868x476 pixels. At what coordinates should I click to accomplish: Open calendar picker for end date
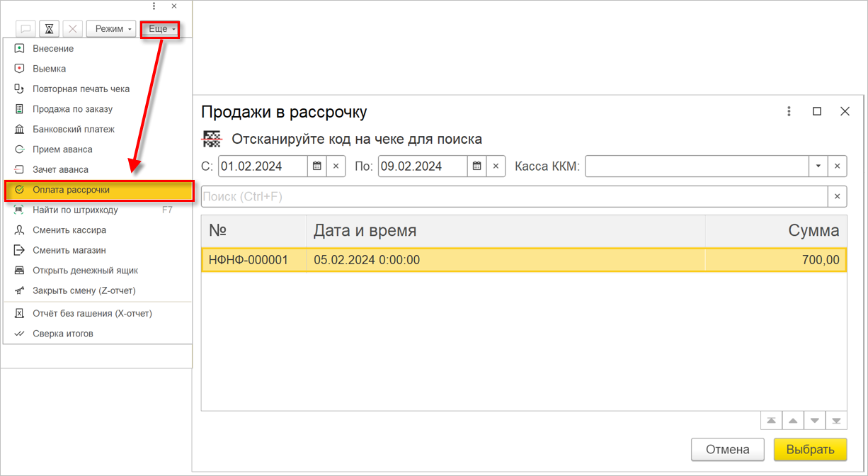[x=477, y=166]
